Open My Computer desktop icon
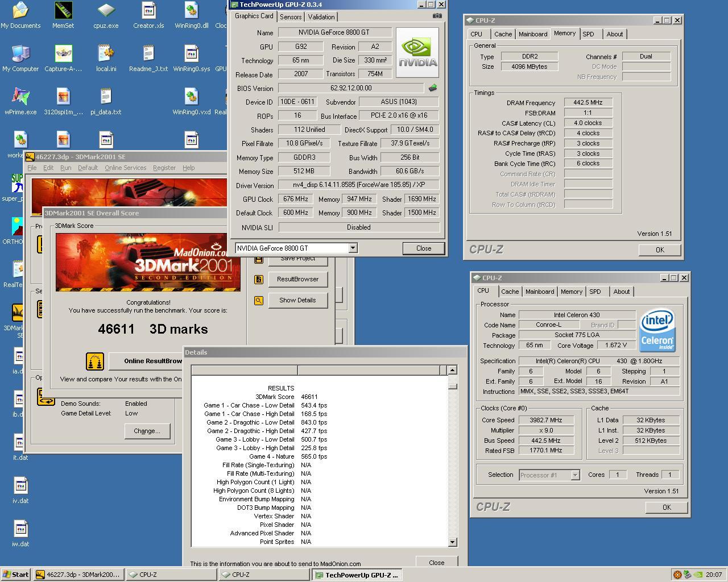The image size is (728, 582). pyautogui.click(x=20, y=59)
